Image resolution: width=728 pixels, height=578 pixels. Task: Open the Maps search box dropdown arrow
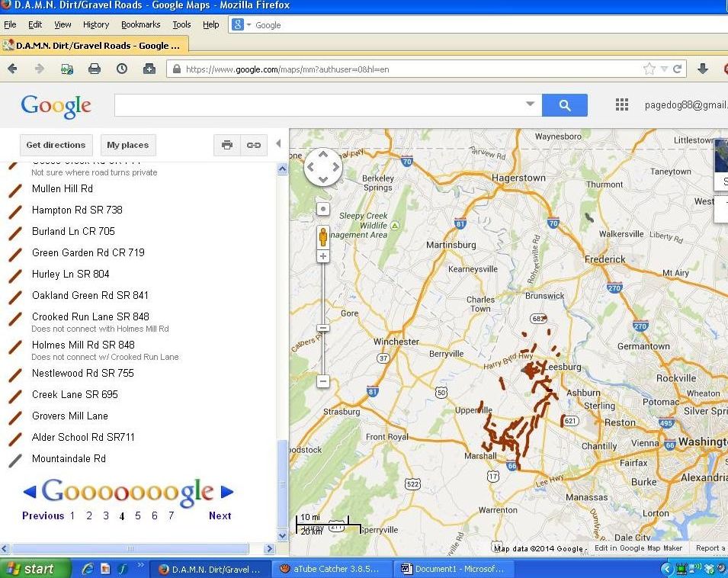(x=531, y=104)
